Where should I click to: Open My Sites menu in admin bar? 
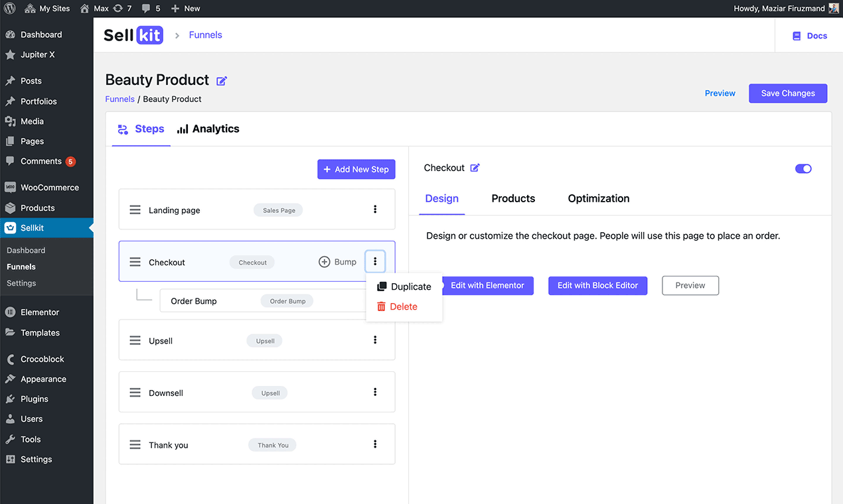pos(47,9)
